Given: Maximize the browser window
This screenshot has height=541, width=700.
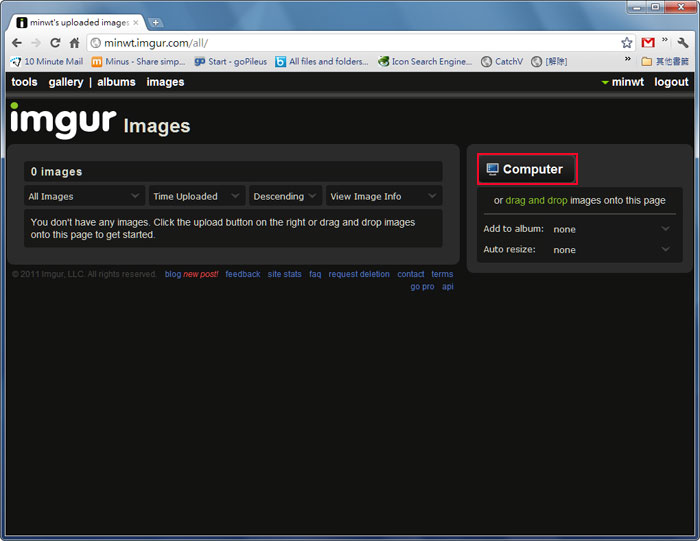Looking at the screenshot, I should (655, 7).
